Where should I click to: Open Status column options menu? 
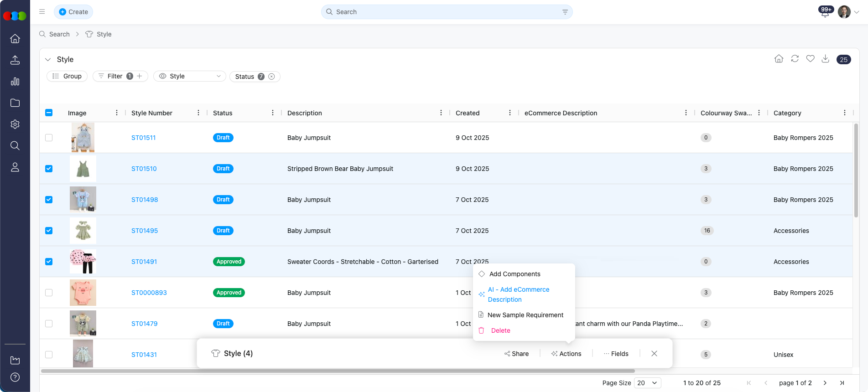click(273, 113)
